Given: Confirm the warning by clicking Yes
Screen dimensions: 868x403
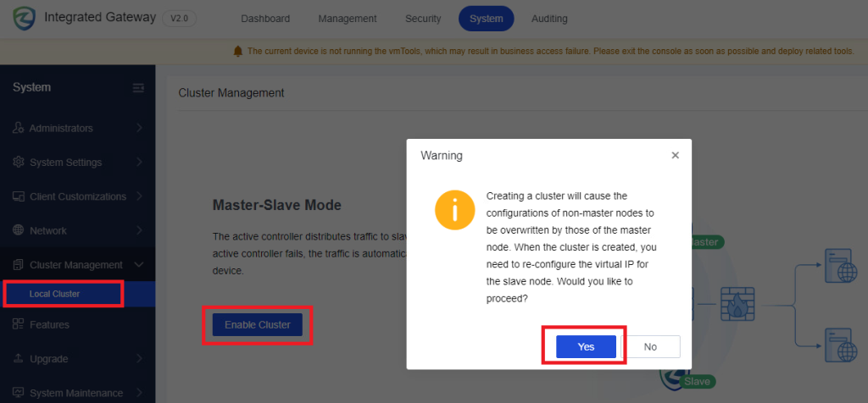Looking at the screenshot, I should [x=586, y=347].
